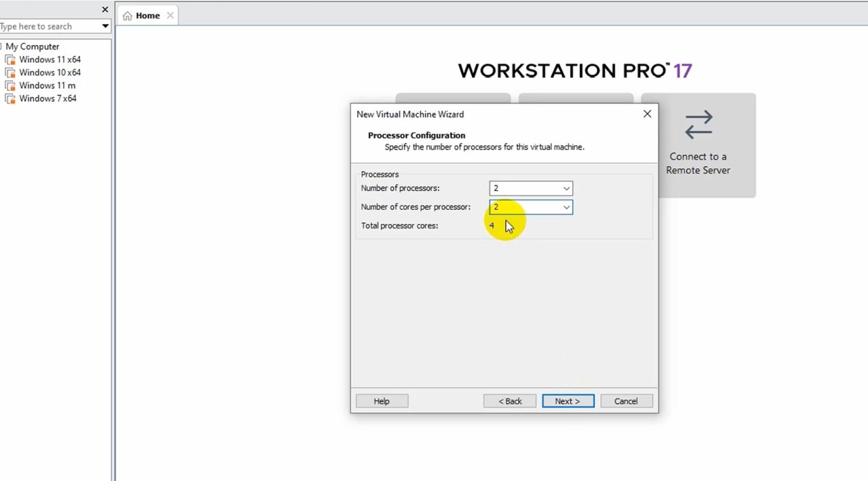Click the remote server arrows icon
Image resolution: width=868 pixels, height=481 pixels.
pos(699,125)
